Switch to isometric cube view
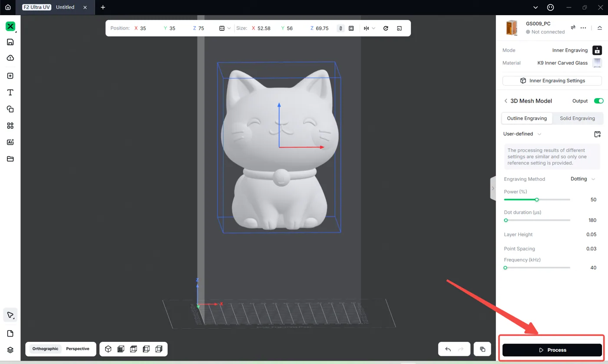This screenshot has width=608, height=364. 109,349
